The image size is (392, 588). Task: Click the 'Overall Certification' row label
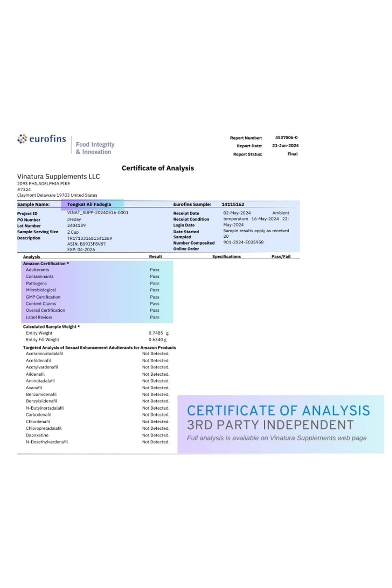tap(45, 310)
